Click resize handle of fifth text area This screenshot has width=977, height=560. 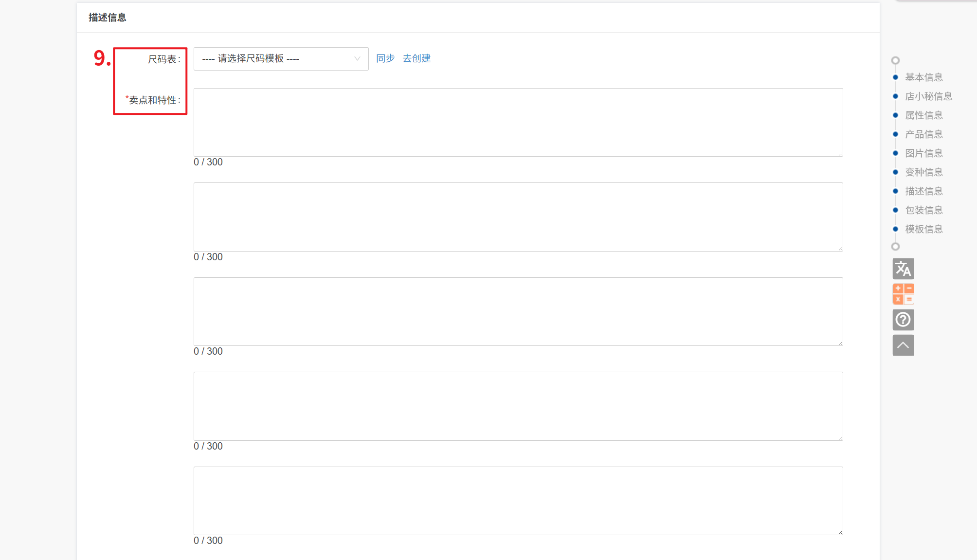coord(840,532)
